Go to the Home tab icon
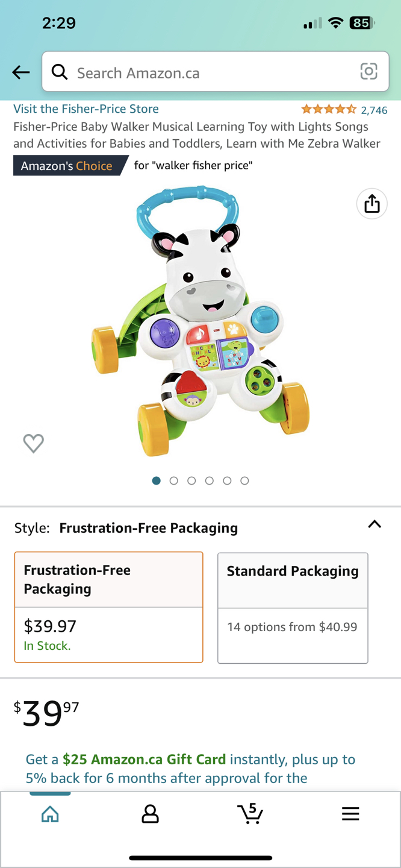Image resolution: width=401 pixels, height=868 pixels. (x=50, y=814)
